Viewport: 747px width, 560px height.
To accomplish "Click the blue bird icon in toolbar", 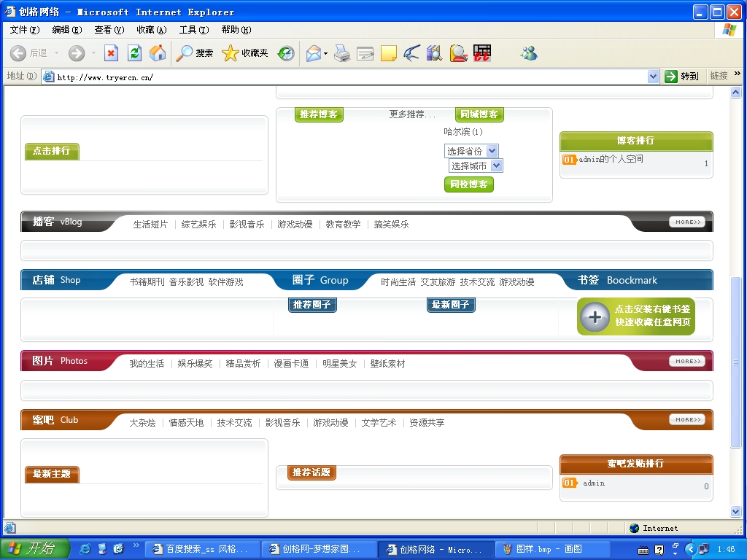I will 411,52.
